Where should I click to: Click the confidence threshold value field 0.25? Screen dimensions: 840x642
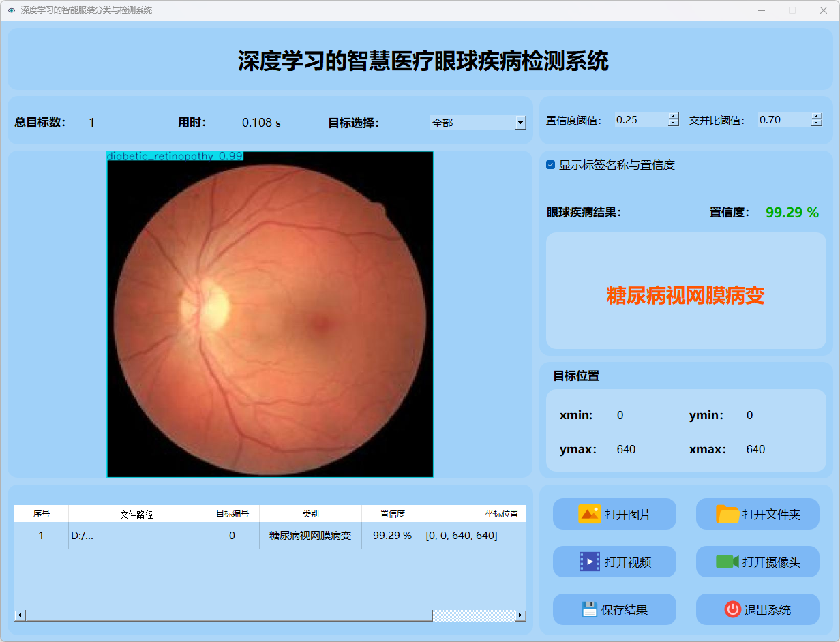pos(640,120)
